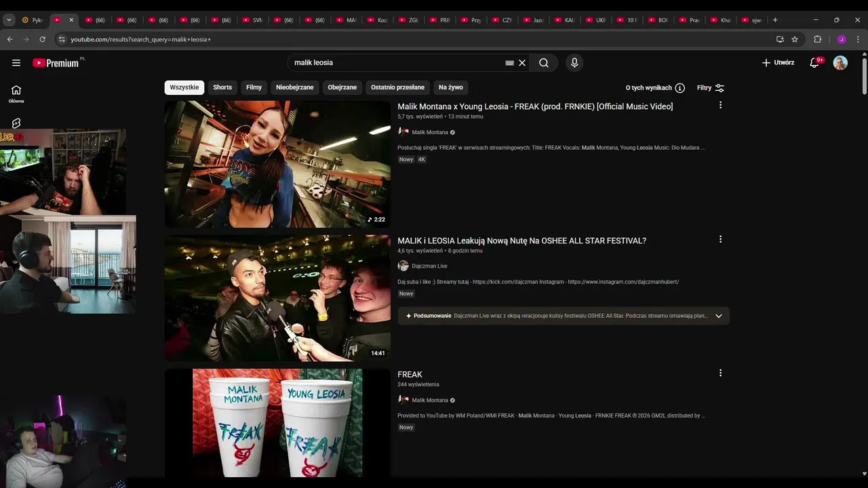Select Shorts filter chip
The height and width of the screenshot is (488, 868).
coord(222,87)
